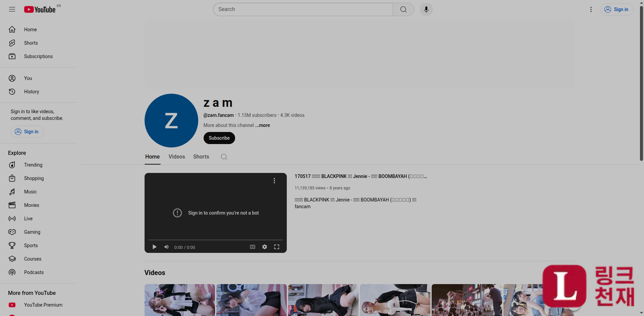The width and height of the screenshot is (644, 316).
Task: Open Trending in Explore
Action: (39, 165)
